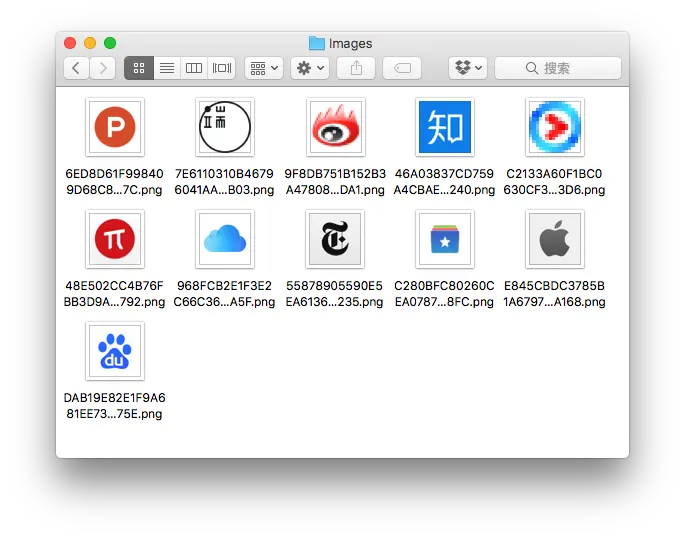
Task: Select the New York Times T thumbnail
Action: [335, 239]
